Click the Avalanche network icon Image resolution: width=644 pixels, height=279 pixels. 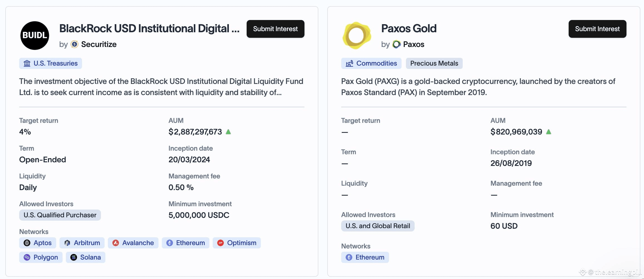(116, 243)
